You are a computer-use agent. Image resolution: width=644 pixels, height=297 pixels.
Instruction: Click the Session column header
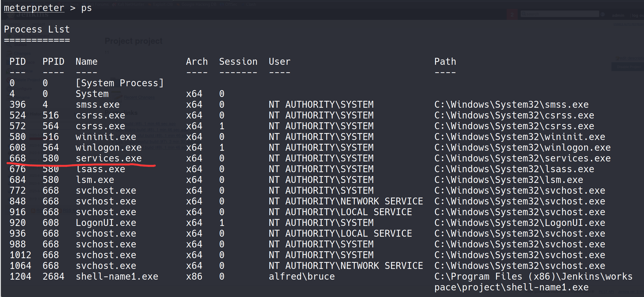click(x=238, y=61)
